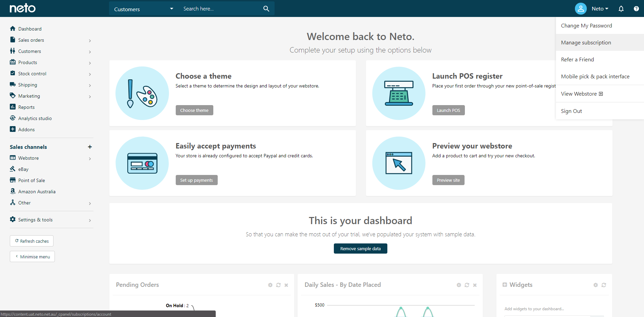The width and height of the screenshot is (644, 317).
Task: Expand the Products submenu chevron
Action: (90, 63)
